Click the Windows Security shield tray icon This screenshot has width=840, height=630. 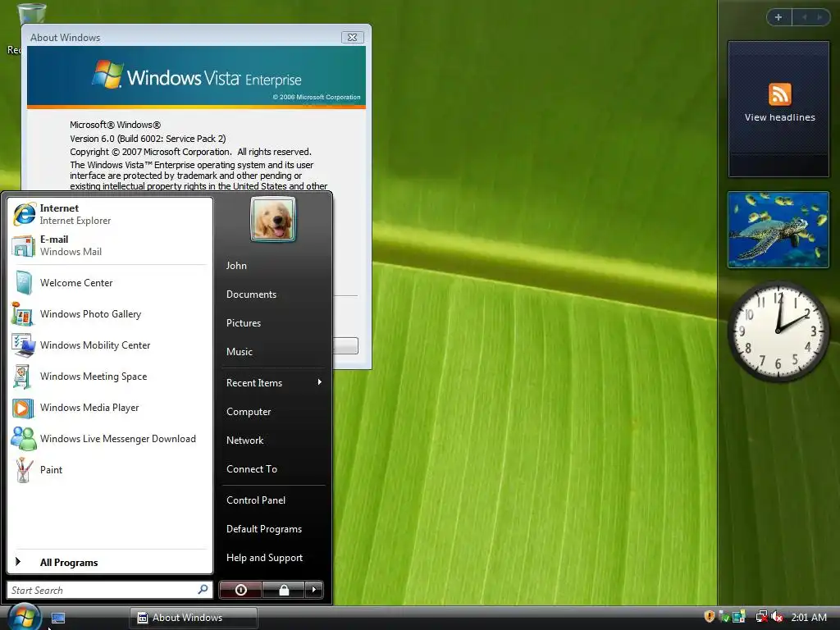point(710,617)
